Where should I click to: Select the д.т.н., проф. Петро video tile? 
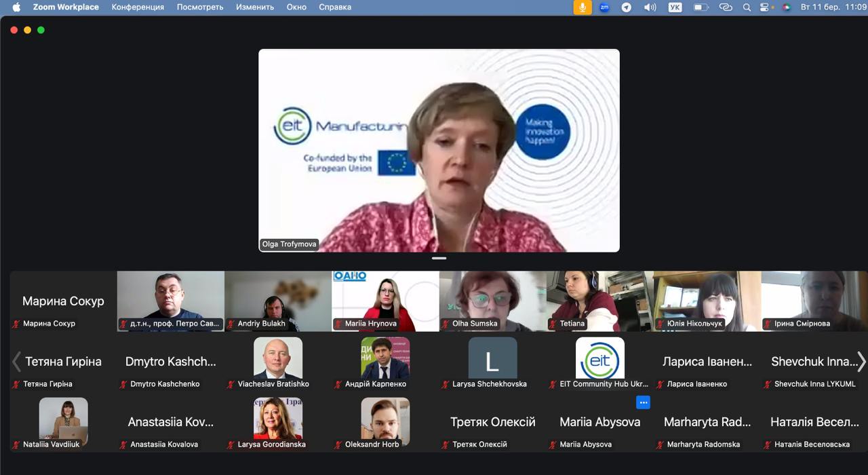[170, 301]
